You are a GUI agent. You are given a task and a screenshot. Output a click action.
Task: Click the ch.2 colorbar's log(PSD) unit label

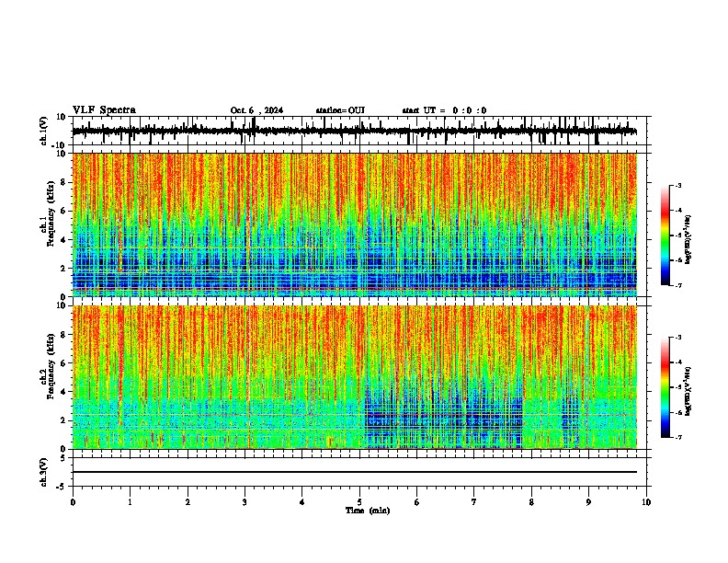[688, 391]
